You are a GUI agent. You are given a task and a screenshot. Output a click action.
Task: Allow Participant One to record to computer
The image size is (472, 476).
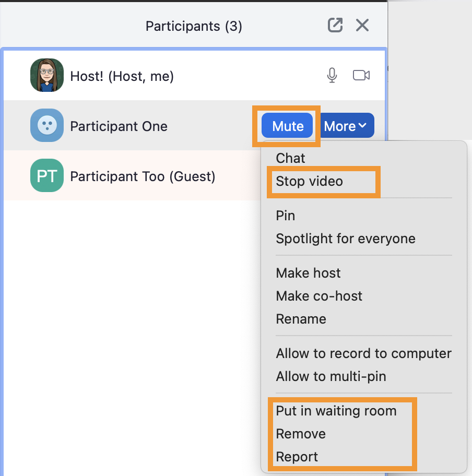pyautogui.click(x=363, y=353)
